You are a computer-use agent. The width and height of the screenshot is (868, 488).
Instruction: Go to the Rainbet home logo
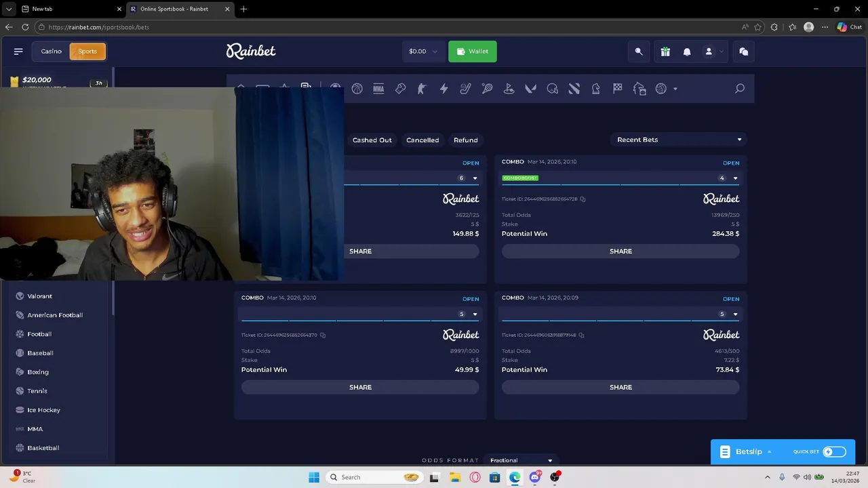point(251,52)
